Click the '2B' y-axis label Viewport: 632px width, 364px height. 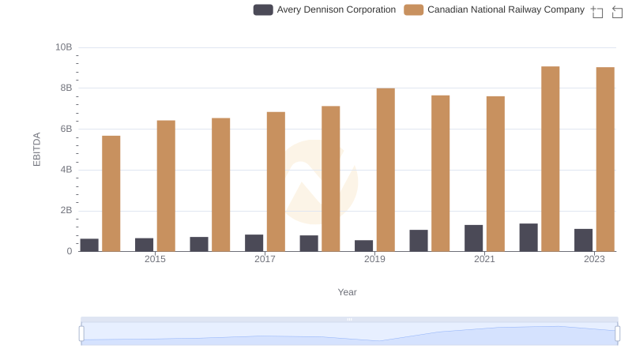[66, 210]
